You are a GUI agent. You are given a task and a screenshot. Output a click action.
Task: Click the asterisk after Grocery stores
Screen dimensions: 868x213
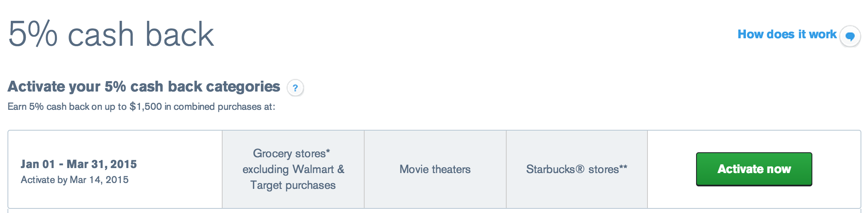tap(328, 151)
